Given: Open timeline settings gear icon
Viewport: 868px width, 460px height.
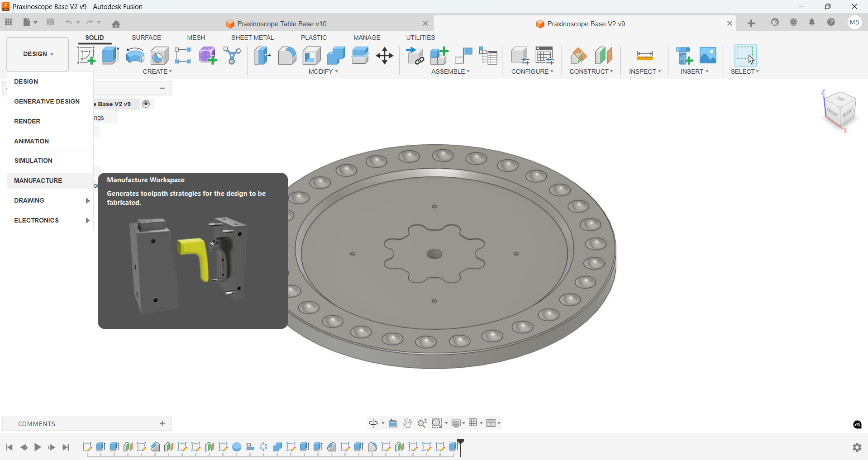Looking at the screenshot, I should pyautogui.click(x=857, y=447).
